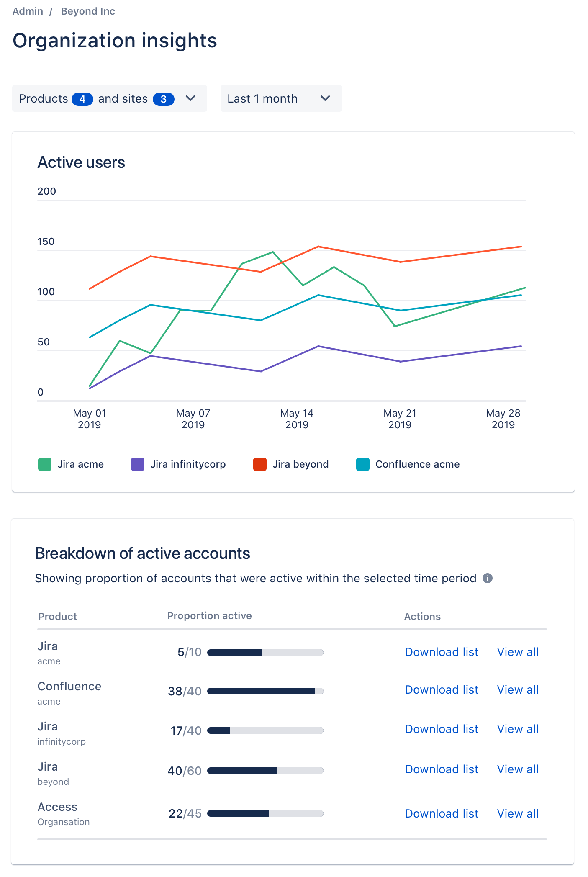Image resolution: width=588 pixels, height=877 pixels.
Task: Click the red Jira beyond legend swatch
Action: click(259, 464)
